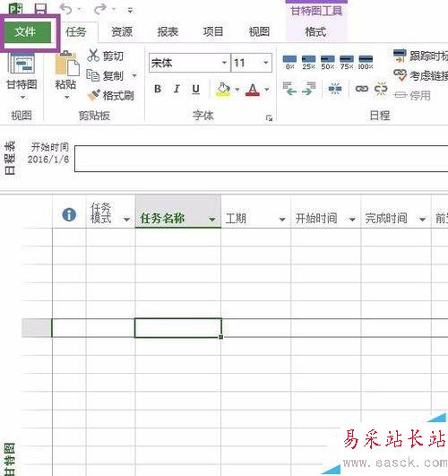Open the font size 11 dropdown
Image resolution: width=448 pixels, height=476 pixels.
pyautogui.click(x=265, y=63)
